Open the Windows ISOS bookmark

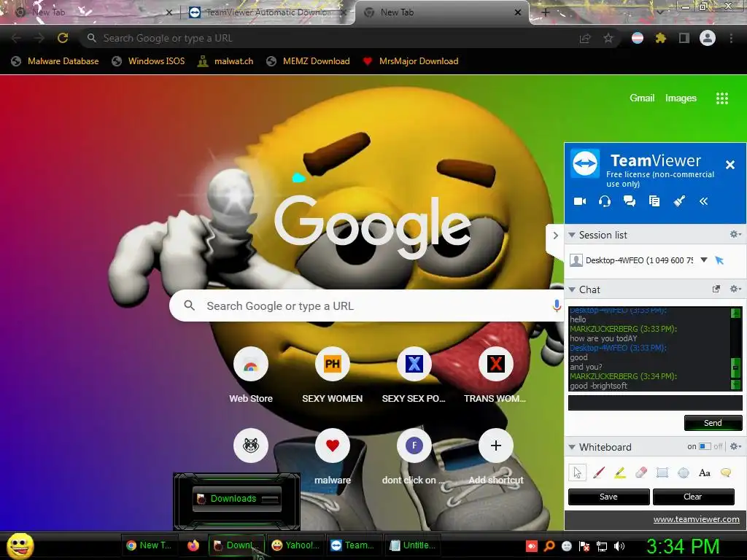tap(149, 61)
